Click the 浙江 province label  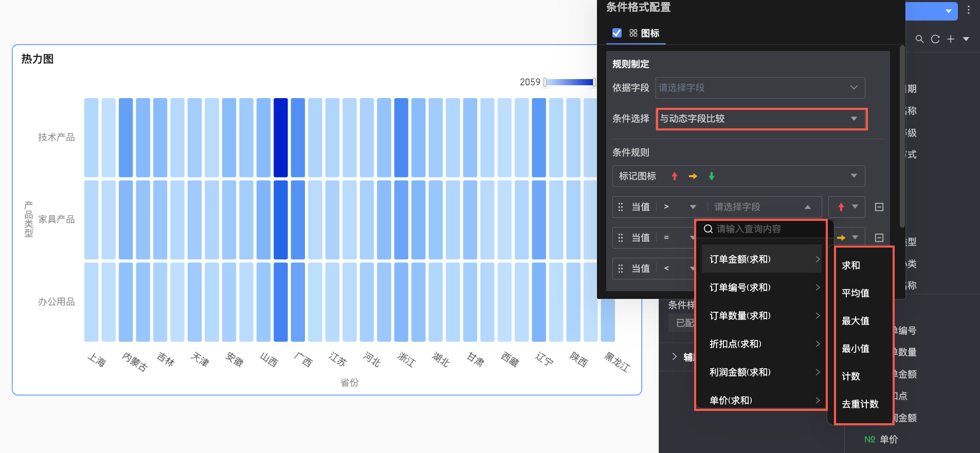pyautogui.click(x=407, y=359)
